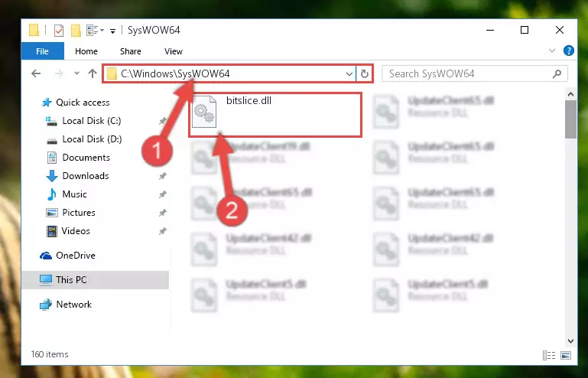Screen dimensions: 588x378
Task: Click the scrollbar down arrow
Action: click(x=570, y=341)
